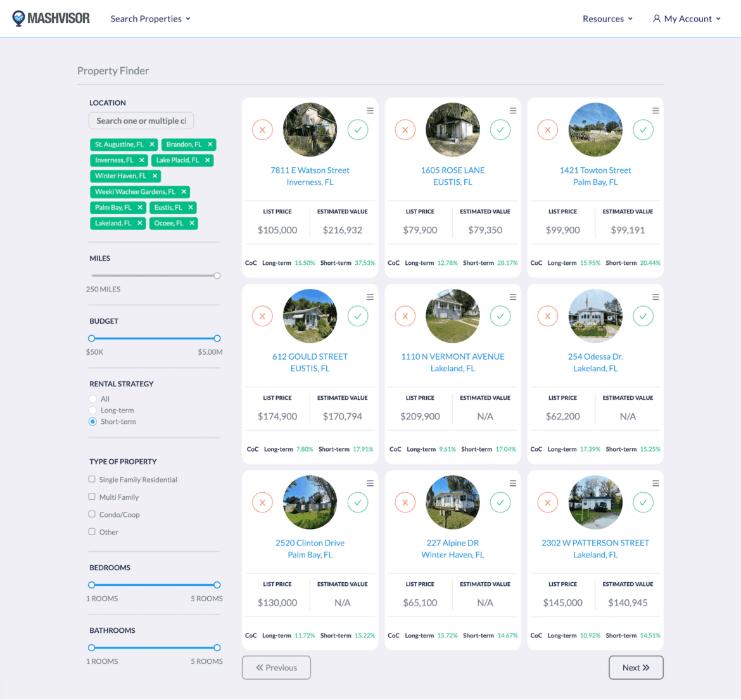Adjust the Budget slider handle
This screenshot has width=741, height=700.
217,338
